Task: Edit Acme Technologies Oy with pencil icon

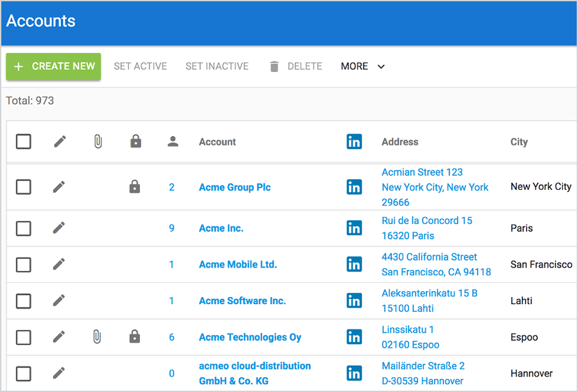Action: [59, 337]
